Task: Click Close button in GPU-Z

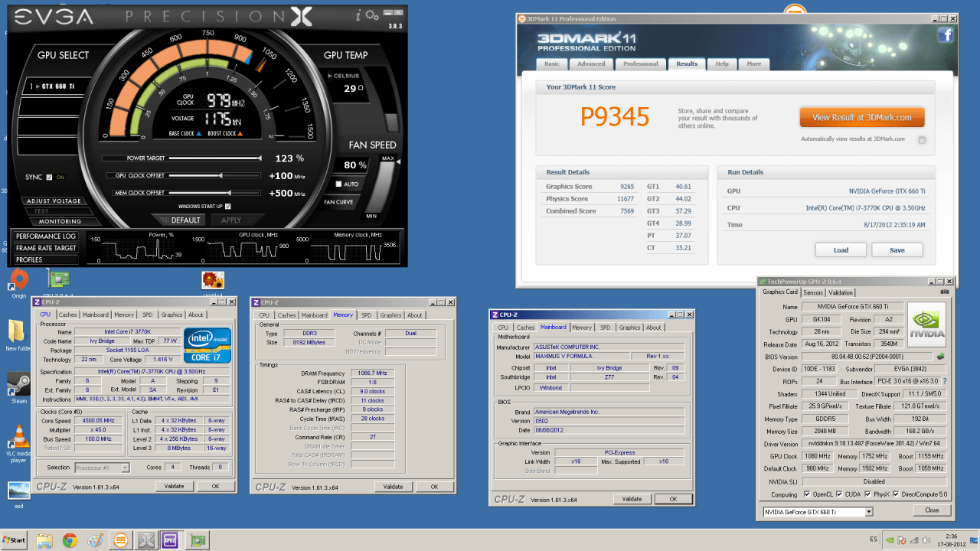Action: point(931,510)
